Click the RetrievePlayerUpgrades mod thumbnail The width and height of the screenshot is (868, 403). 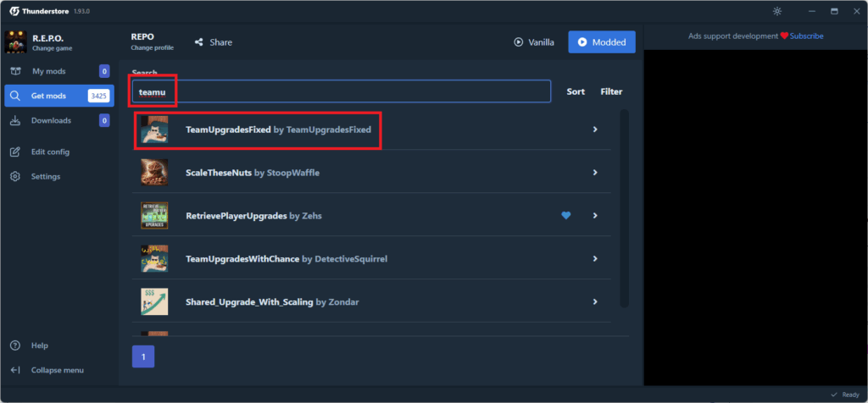point(154,216)
